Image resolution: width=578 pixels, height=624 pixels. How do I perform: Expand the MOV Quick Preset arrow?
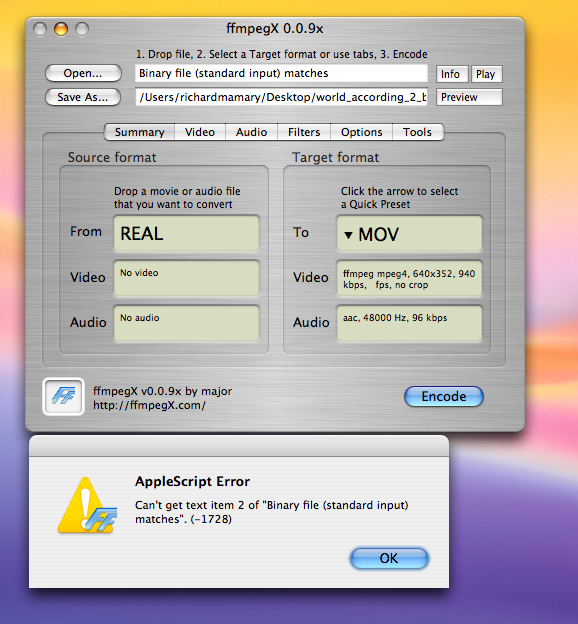pyautogui.click(x=348, y=235)
